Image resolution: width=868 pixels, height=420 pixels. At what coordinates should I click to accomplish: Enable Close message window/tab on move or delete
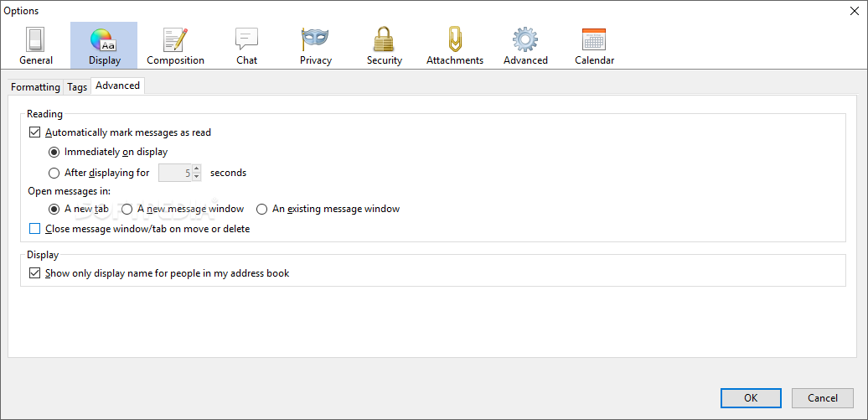click(x=35, y=228)
